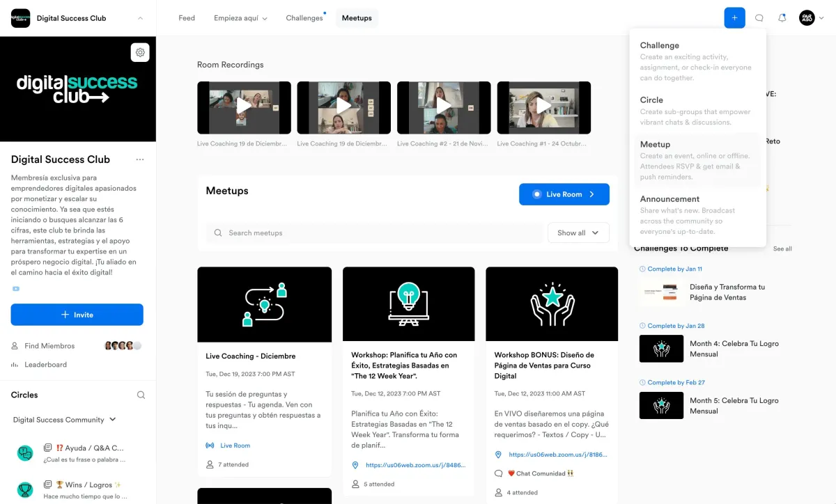The width and height of the screenshot is (836, 504).
Task: Click the Live Room broadcast icon on Diciembre card
Action: point(210,446)
